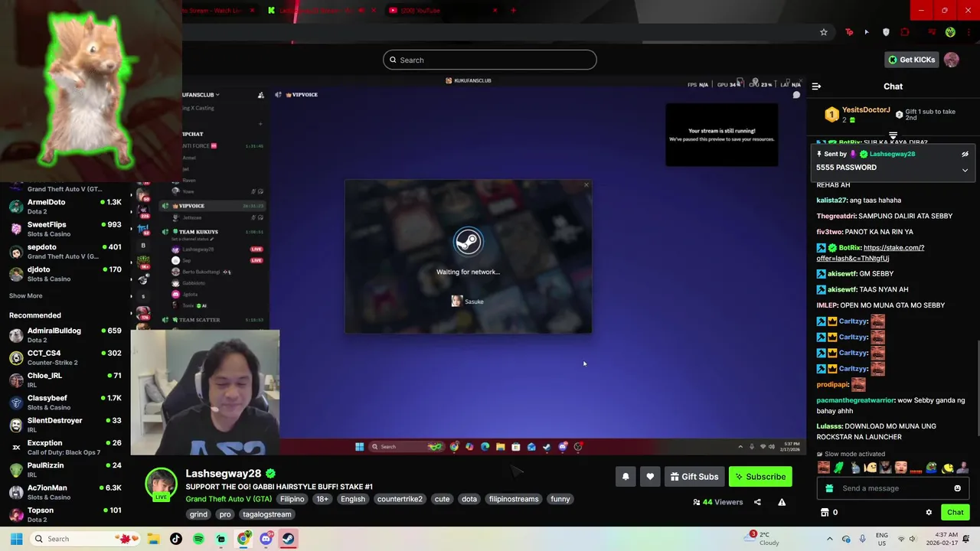Select the tagalogstream tag

(x=267, y=514)
